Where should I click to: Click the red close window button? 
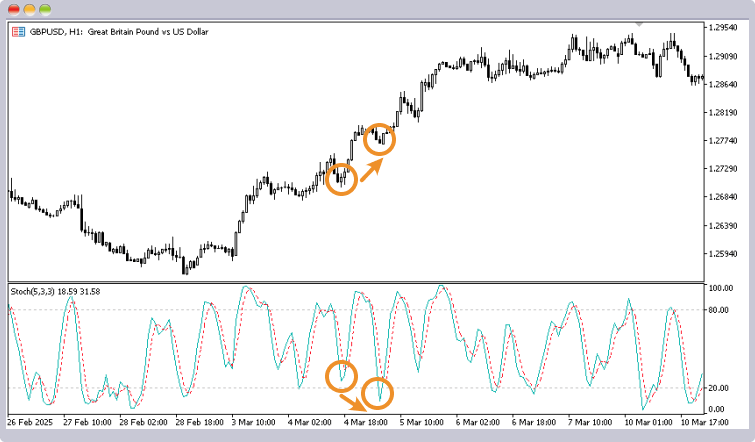coord(13,8)
